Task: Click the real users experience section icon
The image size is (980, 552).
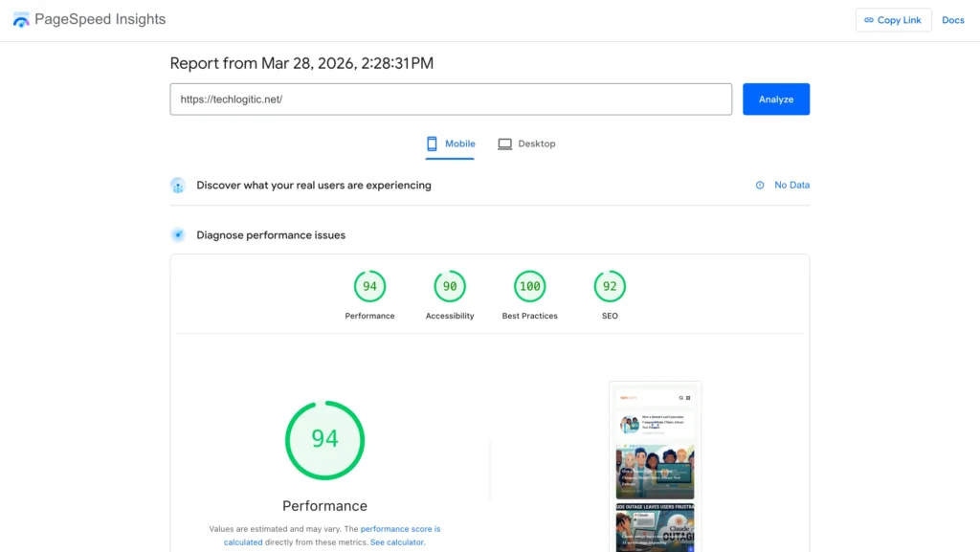Action: point(178,185)
